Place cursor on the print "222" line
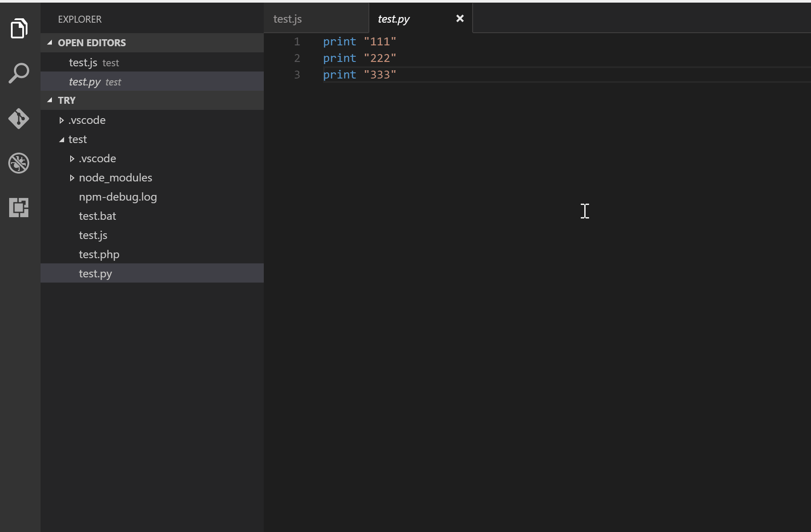The width and height of the screenshot is (811, 532). point(359,58)
